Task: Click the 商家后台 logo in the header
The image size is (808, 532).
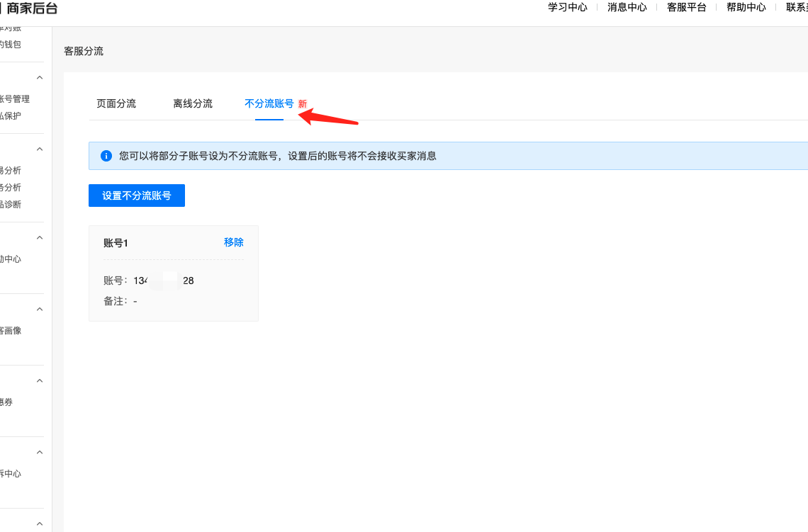Action: point(31,9)
